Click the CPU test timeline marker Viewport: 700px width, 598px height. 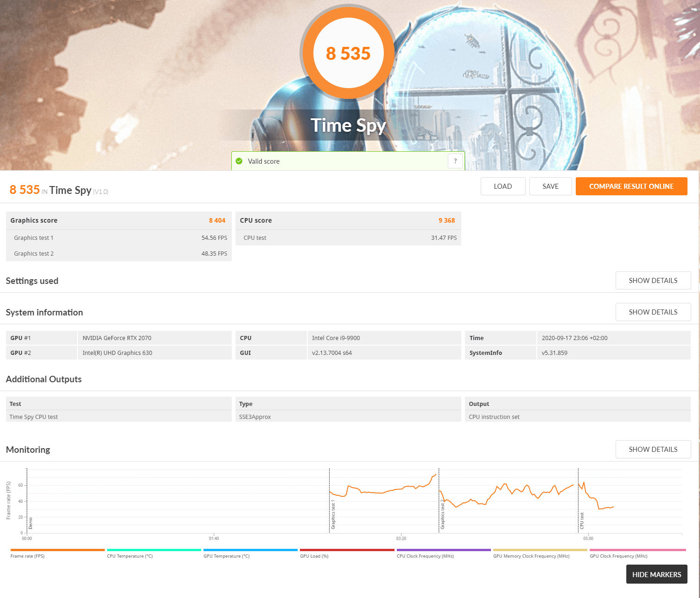pos(582,521)
